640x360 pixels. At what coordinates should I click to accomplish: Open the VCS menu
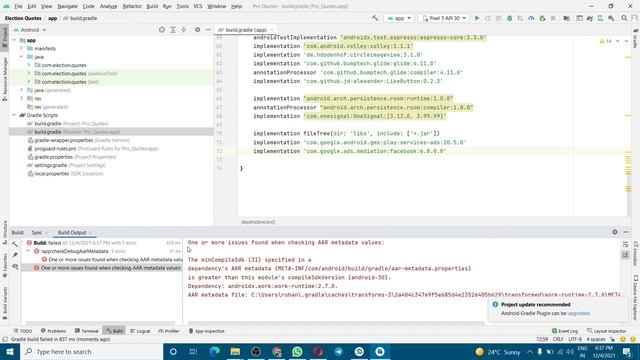tap(198, 6)
